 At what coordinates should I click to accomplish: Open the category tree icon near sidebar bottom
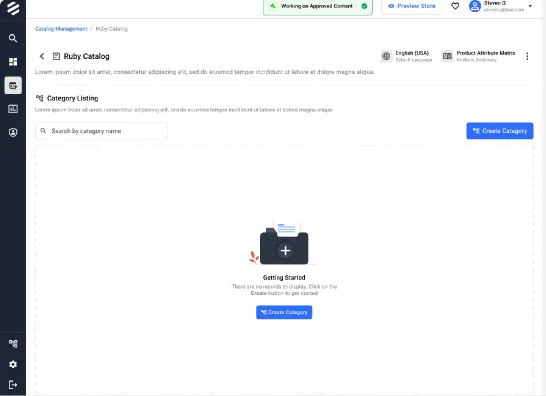(13, 344)
